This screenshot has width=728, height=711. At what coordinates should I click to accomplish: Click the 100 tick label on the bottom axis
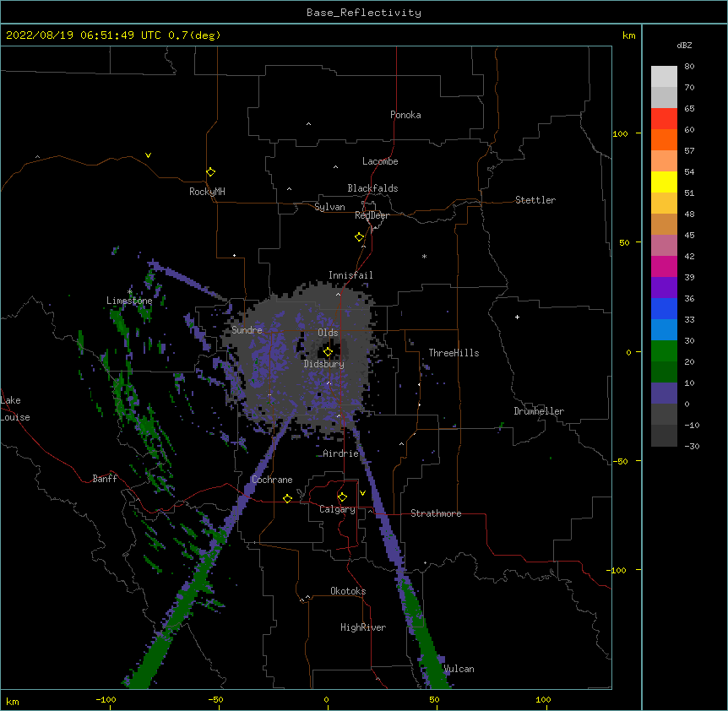(543, 699)
